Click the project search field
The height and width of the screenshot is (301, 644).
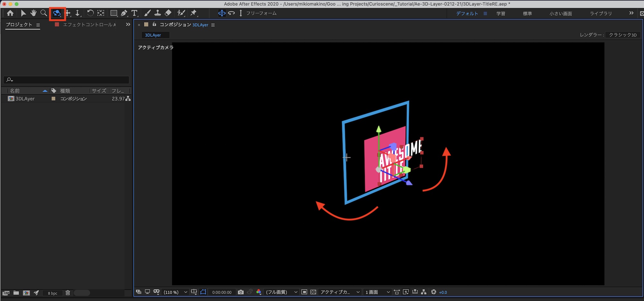[68, 80]
